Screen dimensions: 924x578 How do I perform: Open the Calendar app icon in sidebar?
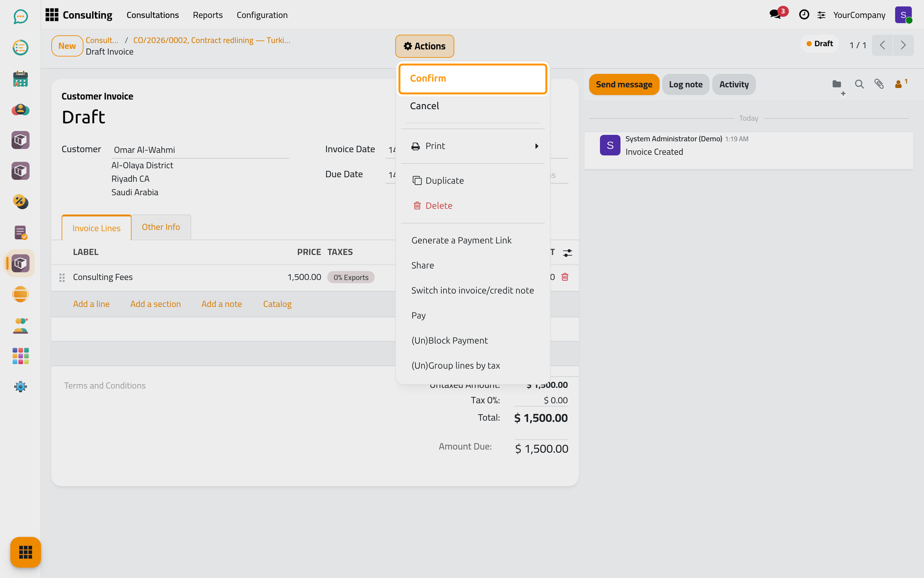tap(20, 79)
